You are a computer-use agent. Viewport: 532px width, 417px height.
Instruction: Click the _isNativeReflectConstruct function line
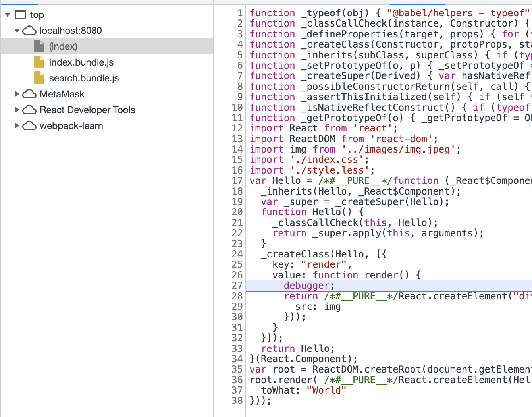[391, 107]
